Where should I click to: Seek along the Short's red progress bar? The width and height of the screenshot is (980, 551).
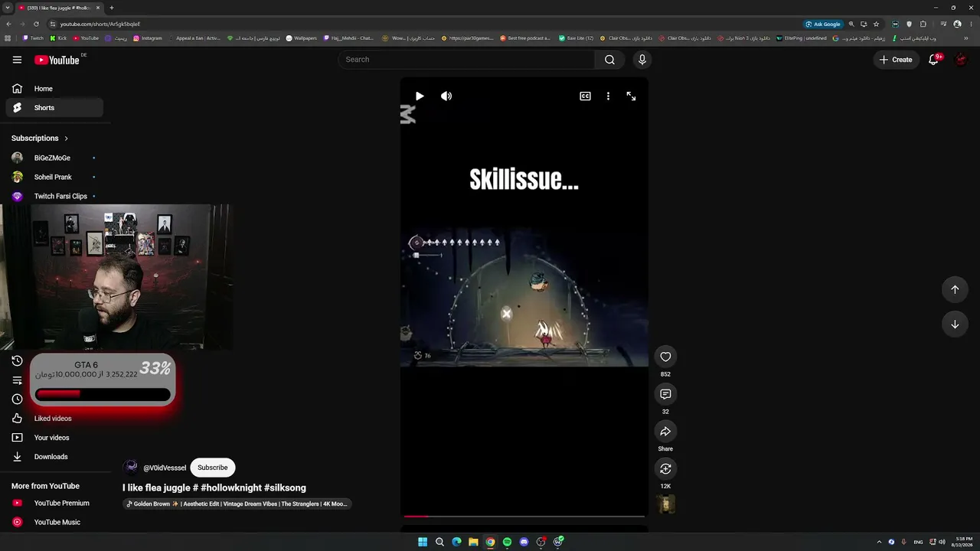pos(524,517)
